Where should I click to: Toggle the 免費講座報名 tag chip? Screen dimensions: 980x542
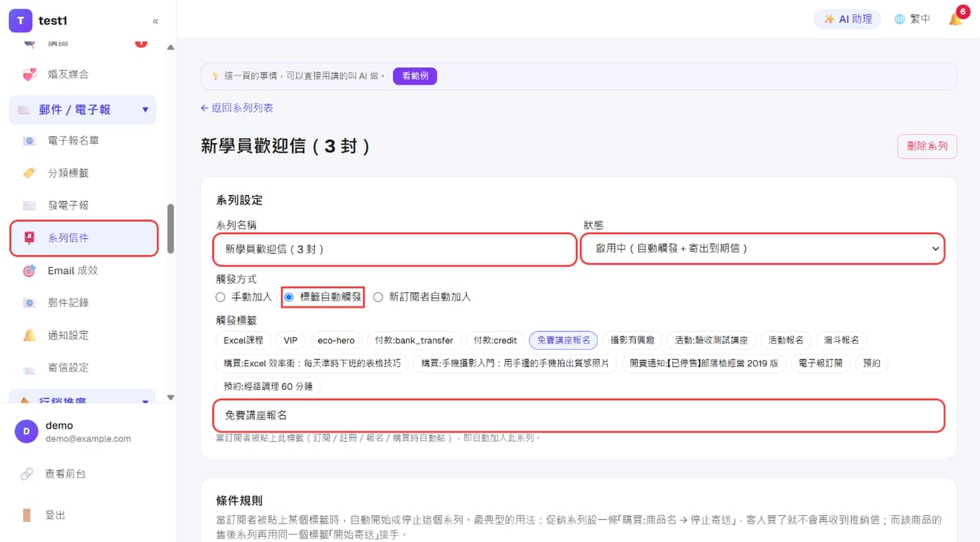point(564,340)
